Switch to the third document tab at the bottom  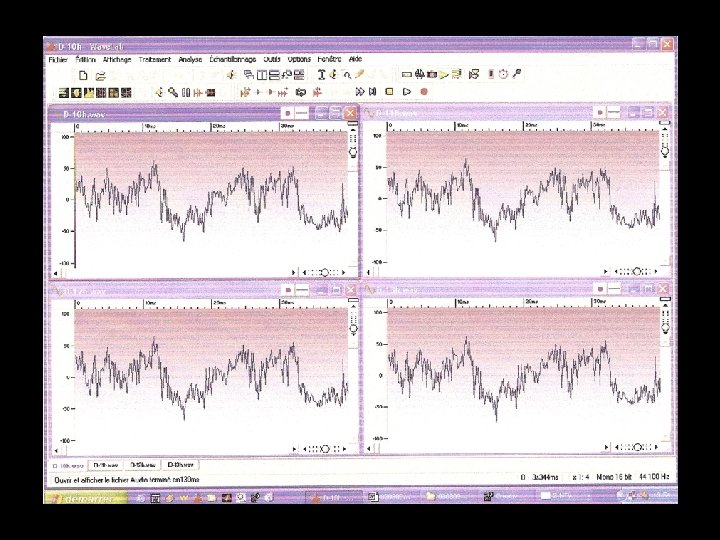pos(143,465)
